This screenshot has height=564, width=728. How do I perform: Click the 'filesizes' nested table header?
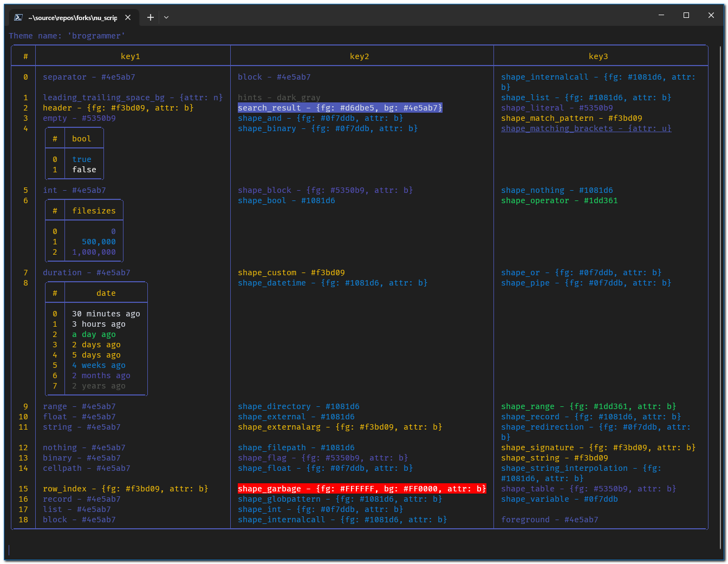click(94, 211)
